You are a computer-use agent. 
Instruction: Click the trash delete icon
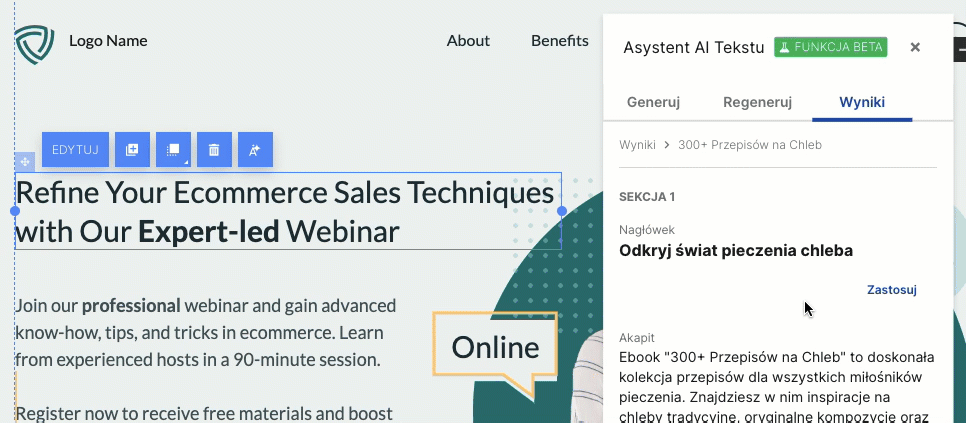(214, 150)
